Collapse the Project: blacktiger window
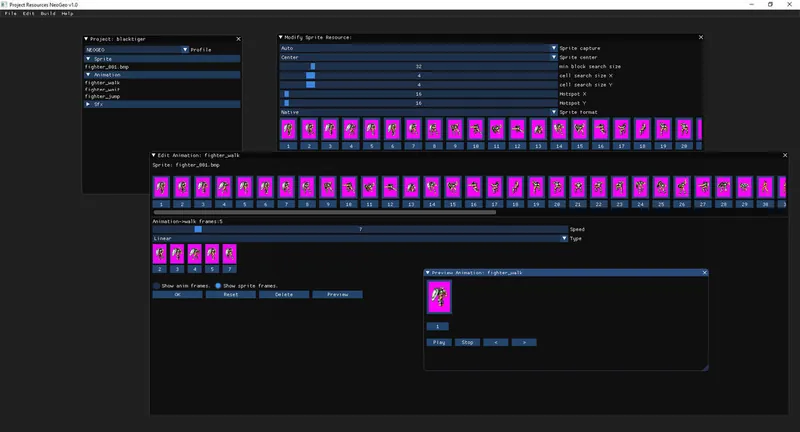Image resolution: width=800 pixels, height=432 pixels. pos(86,39)
